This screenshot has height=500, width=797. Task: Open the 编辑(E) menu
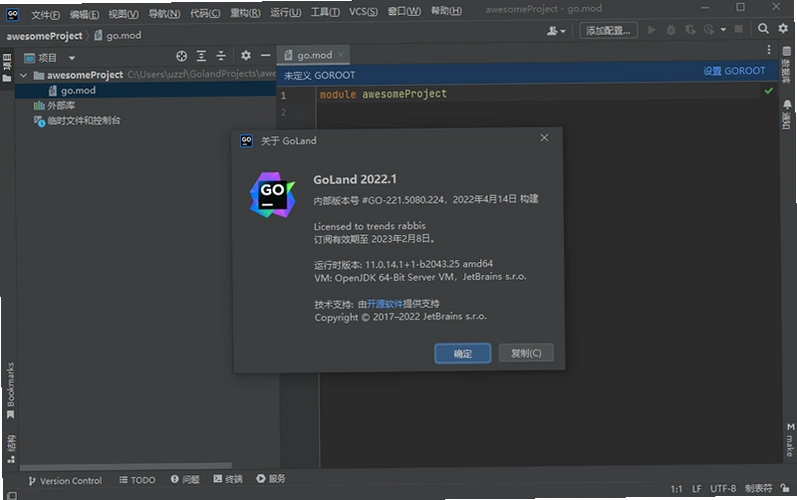pos(84,14)
